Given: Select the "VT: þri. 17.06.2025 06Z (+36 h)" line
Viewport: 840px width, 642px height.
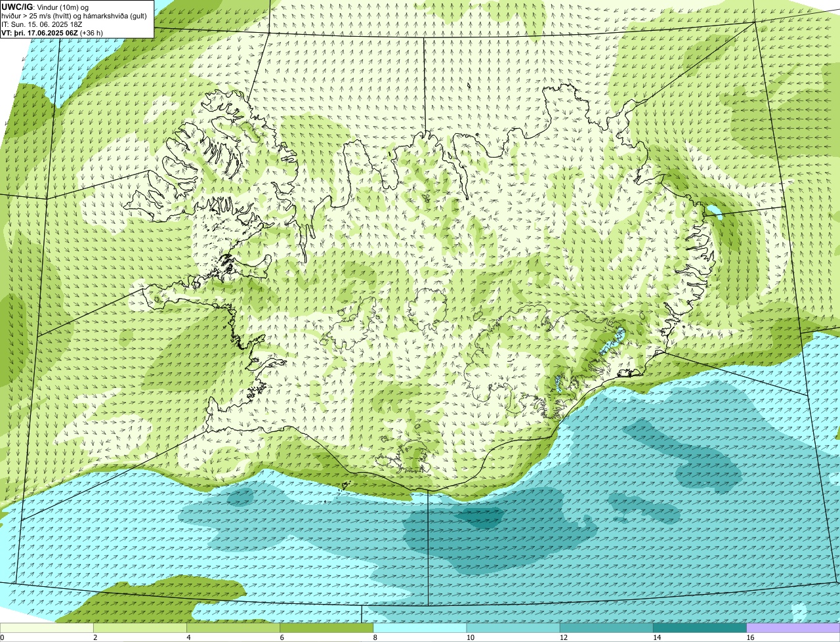Looking at the screenshot, I should (52, 33).
